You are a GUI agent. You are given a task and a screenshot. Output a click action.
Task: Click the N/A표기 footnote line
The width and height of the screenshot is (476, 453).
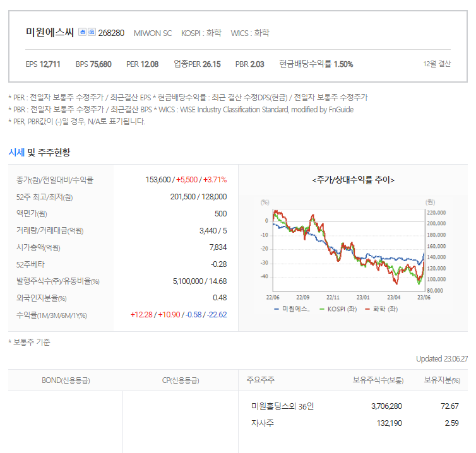pyautogui.click(x=77, y=122)
